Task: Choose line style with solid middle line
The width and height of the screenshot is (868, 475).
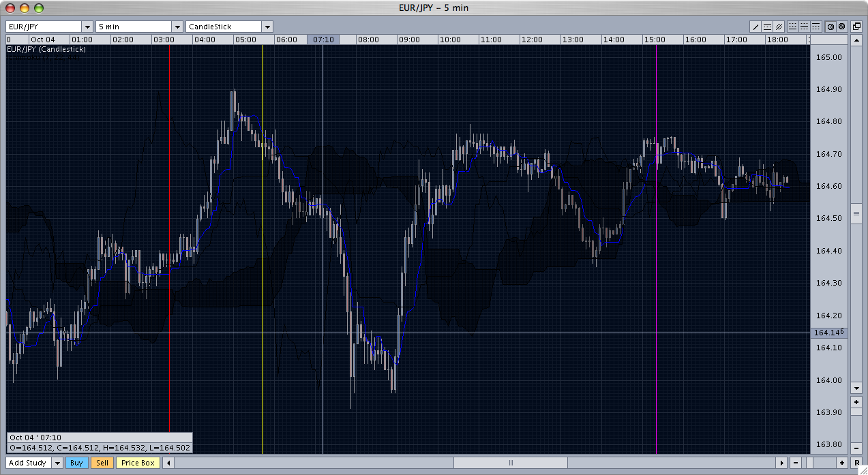Action: point(805,27)
